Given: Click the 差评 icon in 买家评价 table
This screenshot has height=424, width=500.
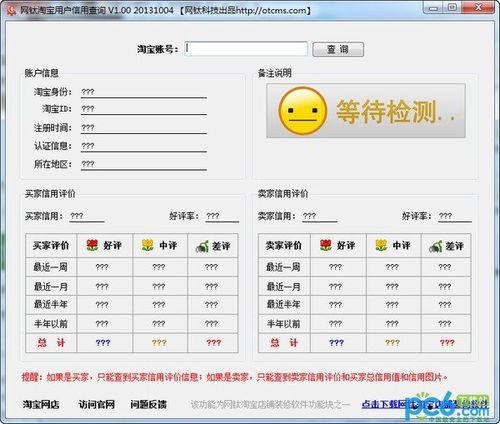Looking at the screenshot, I should tap(202, 246).
